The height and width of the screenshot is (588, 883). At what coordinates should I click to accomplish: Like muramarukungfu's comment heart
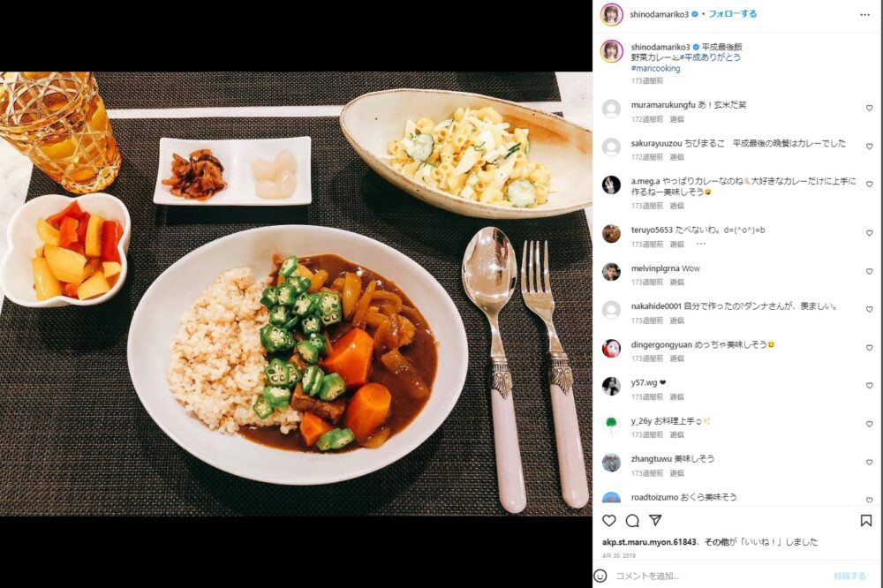coord(869,108)
